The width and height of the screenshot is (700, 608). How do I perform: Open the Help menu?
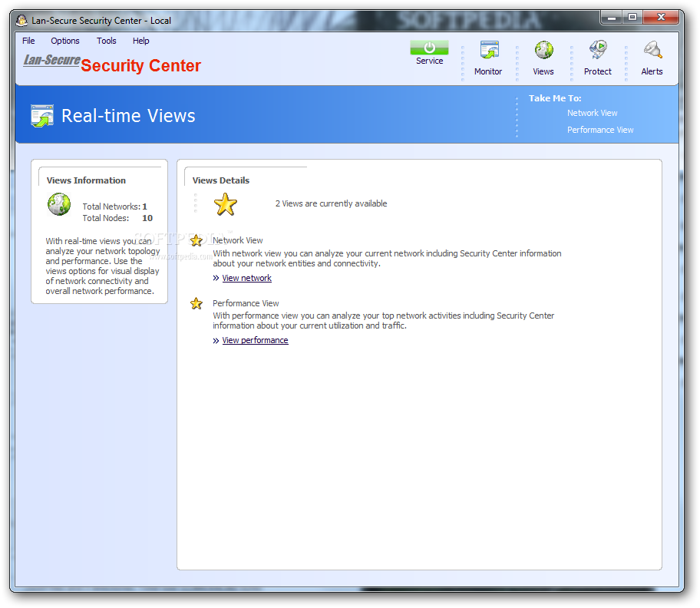[x=140, y=41]
